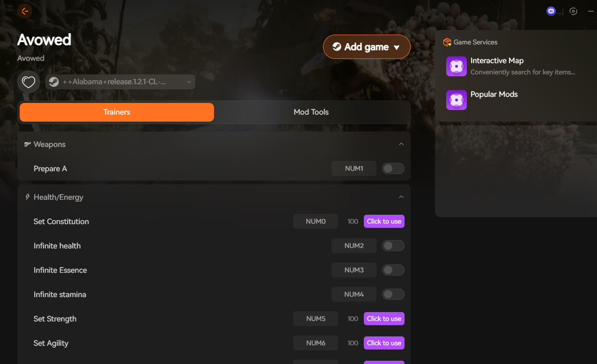Edit the Set Strength value field
Image resolution: width=597 pixels, height=364 pixels.
coord(353,319)
